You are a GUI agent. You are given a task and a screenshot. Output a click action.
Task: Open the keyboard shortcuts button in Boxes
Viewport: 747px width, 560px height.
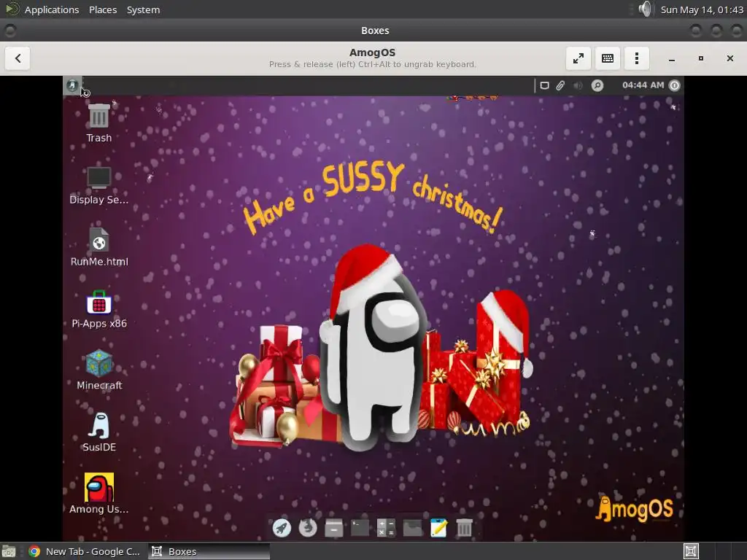(608, 58)
